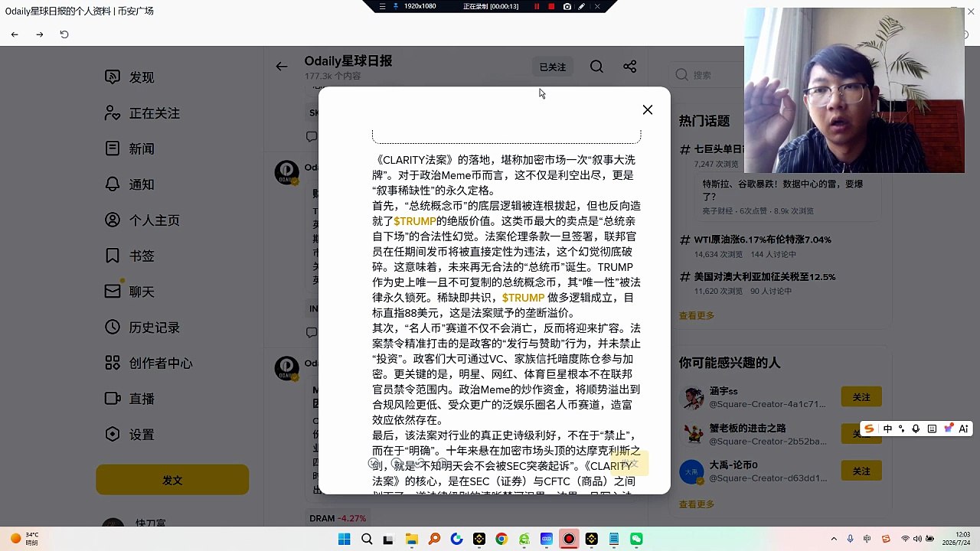Open WeChat from taskbar

[636, 539]
